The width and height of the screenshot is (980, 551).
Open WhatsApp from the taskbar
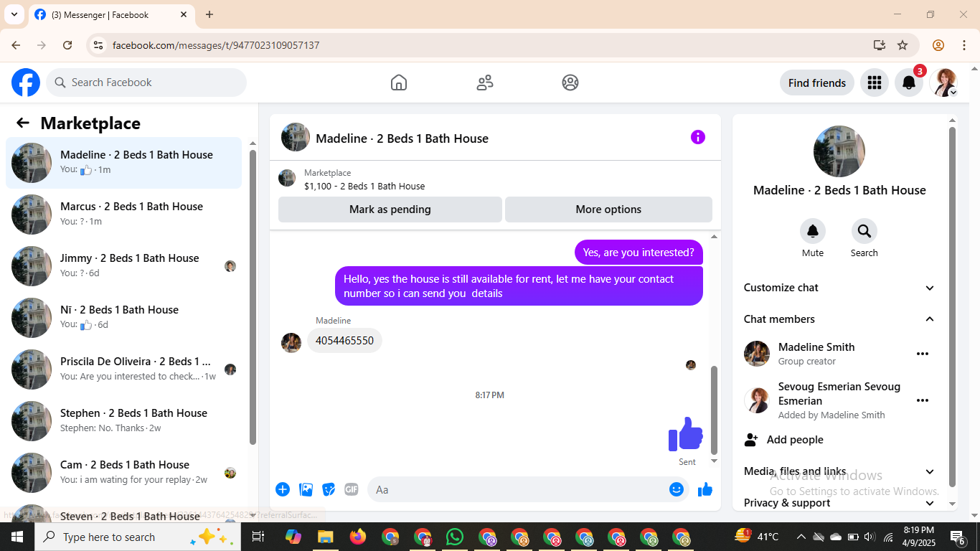pyautogui.click(x=455, y=537)
